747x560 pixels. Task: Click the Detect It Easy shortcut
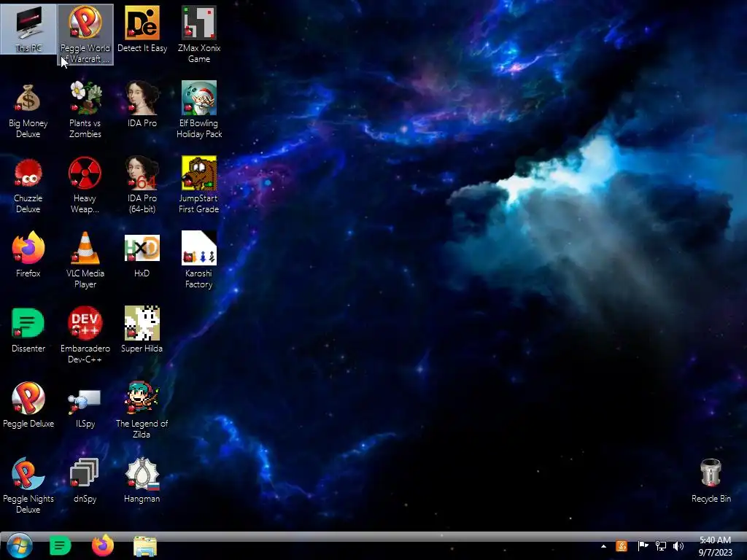tap(142, 29)
